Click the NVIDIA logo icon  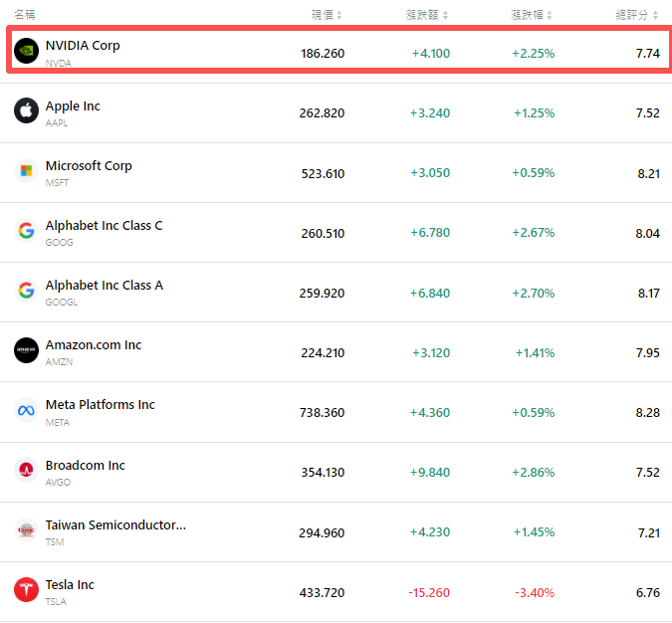tap(26, 51)
